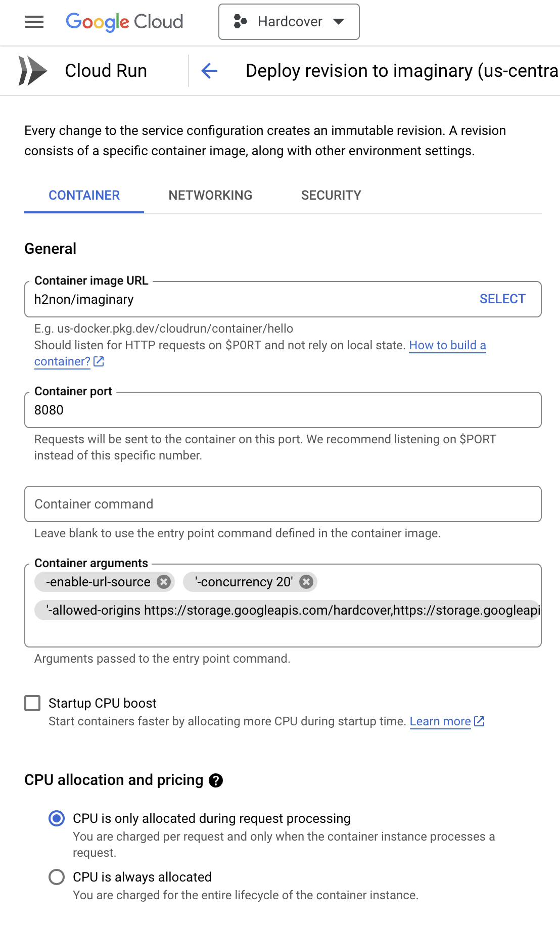Select CPU is always allocated option

57,877
